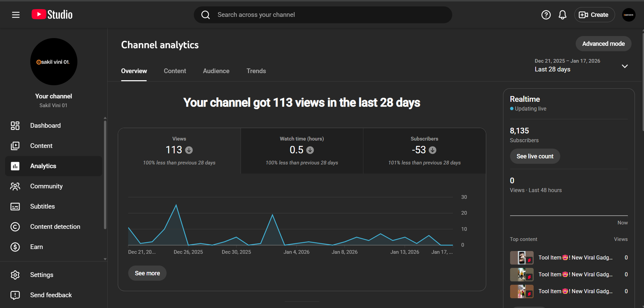The height and width of the screenshot is (308, 644).
Task: Switch to the Audience tab
Action: pos(216,71)
